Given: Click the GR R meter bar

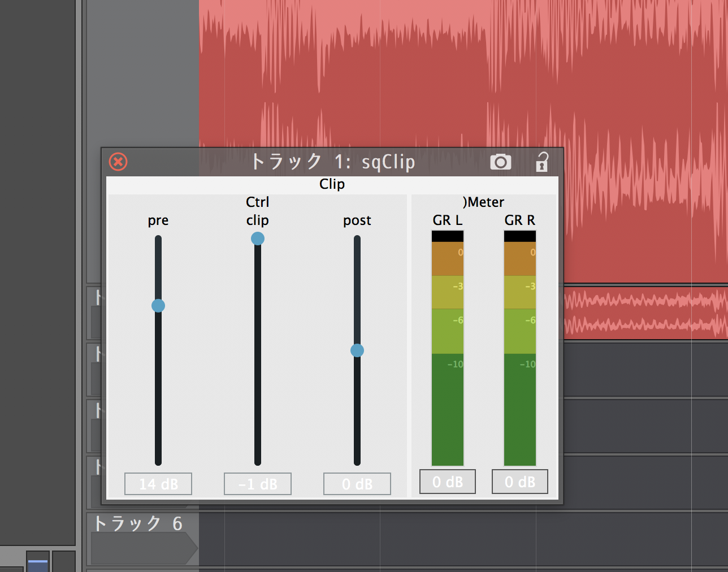Looking at the screenshot, I should click(x=520, y=348).
